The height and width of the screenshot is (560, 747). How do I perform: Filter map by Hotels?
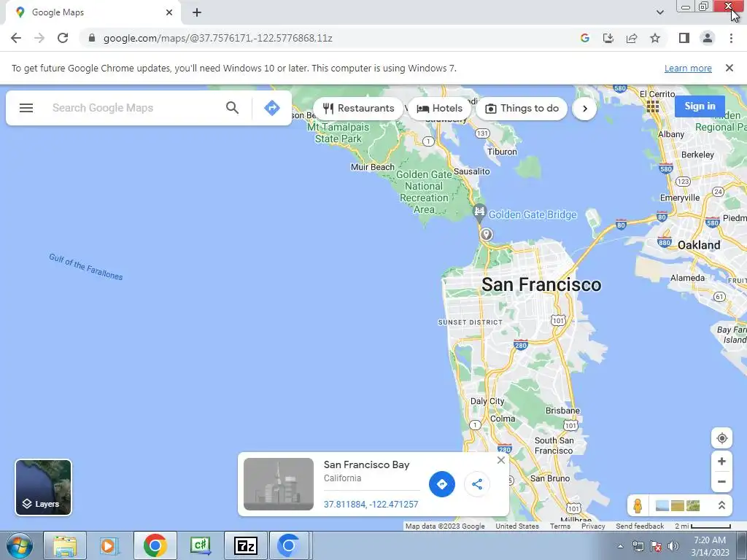439,108
